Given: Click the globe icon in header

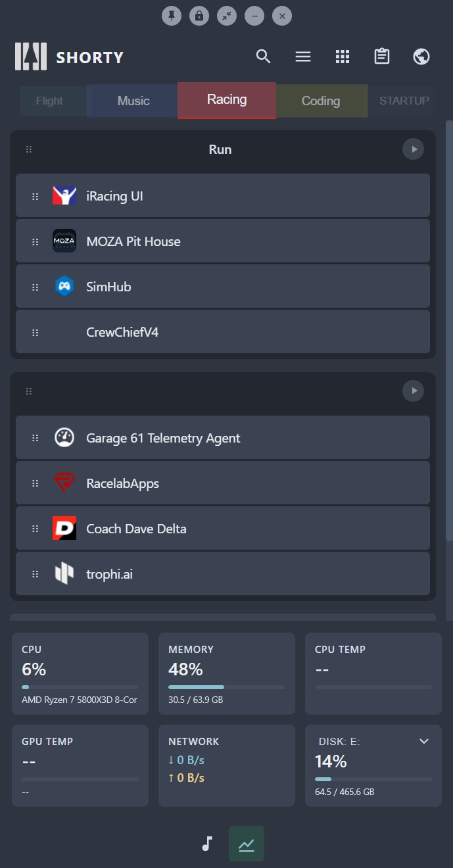Looking at the screenshot, I should [421, 57].
